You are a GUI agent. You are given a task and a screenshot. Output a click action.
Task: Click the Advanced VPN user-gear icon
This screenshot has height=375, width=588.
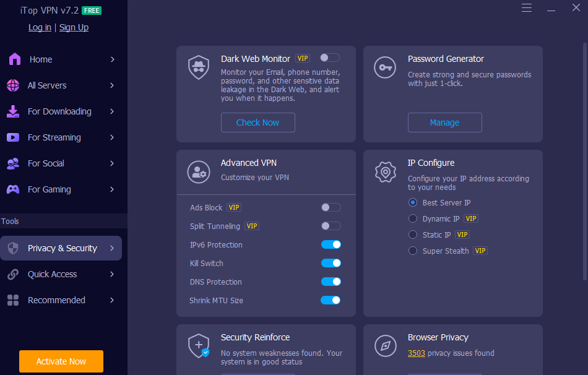199,171
